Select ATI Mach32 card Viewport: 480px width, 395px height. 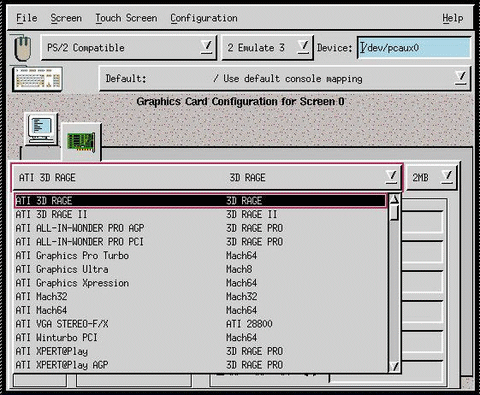click(x=201, y=296)
